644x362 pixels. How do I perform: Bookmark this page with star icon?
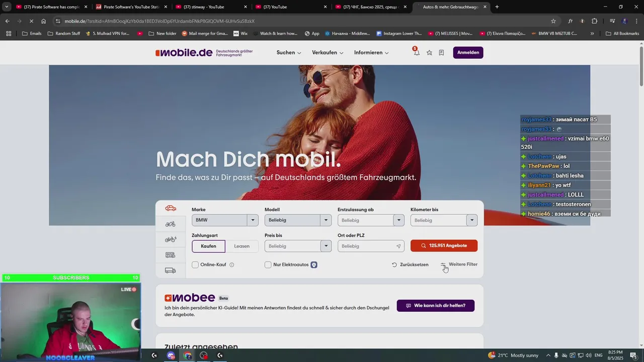[553, 21]
